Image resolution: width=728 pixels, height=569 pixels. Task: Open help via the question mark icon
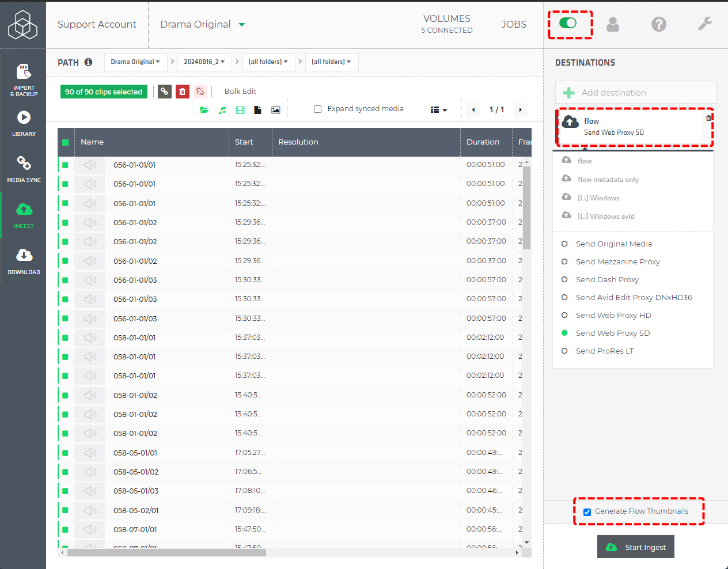point(659,24)
